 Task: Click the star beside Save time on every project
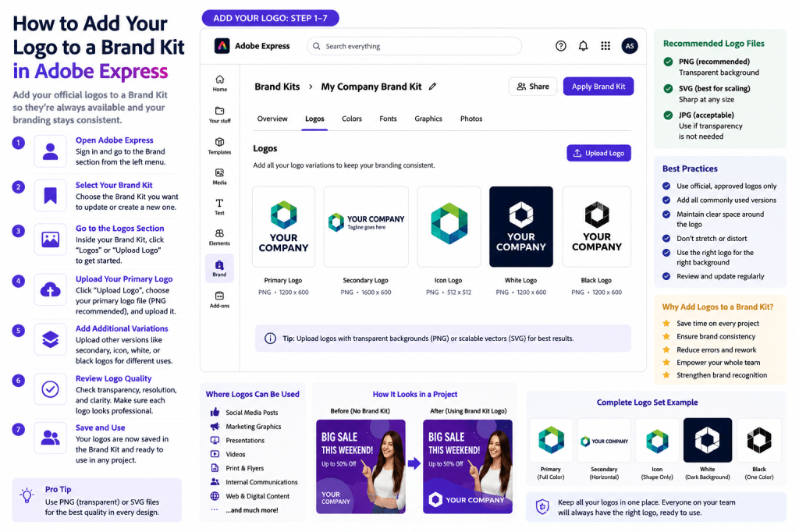pyautogui.click(x=666, y=324)
